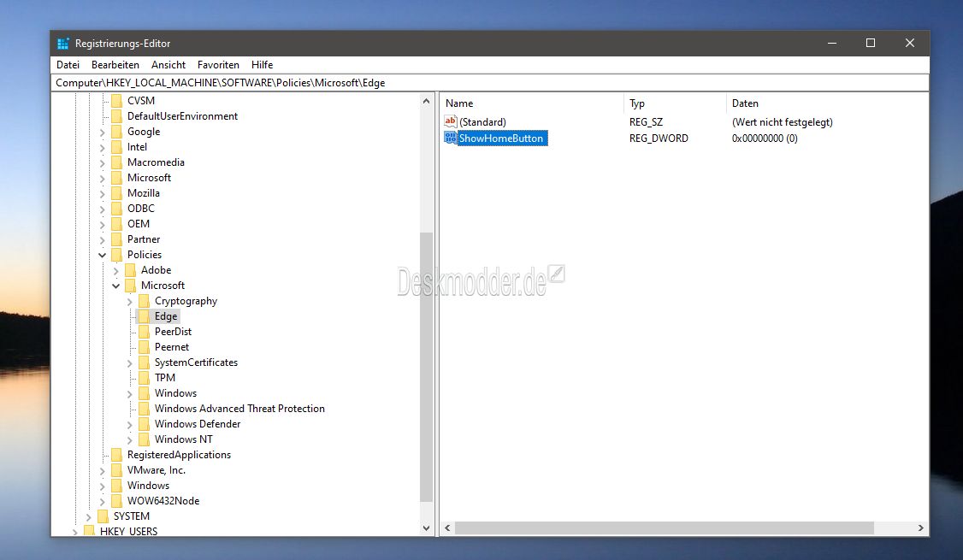
Task: Click the REG_DWORD type cell
Action: click(659, 139)
